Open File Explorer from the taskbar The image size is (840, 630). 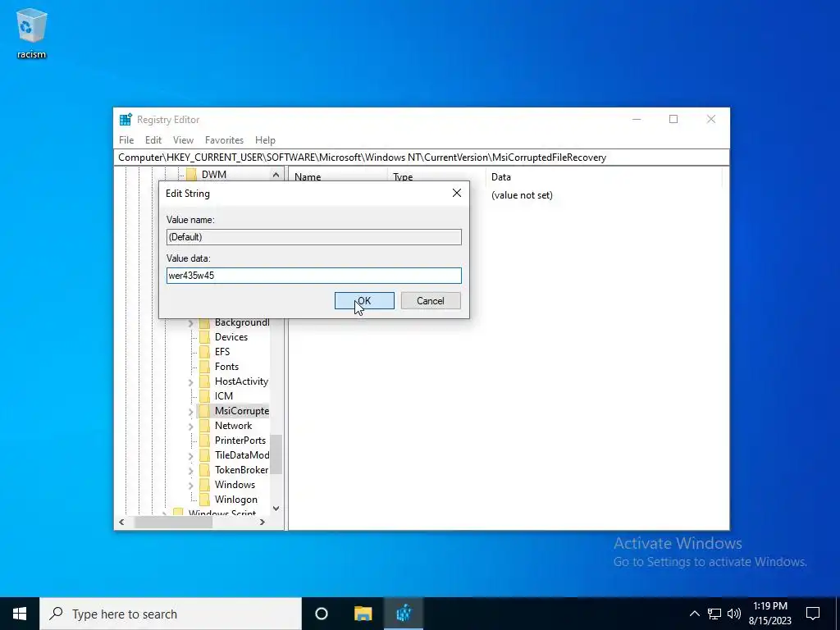[363, 614]
